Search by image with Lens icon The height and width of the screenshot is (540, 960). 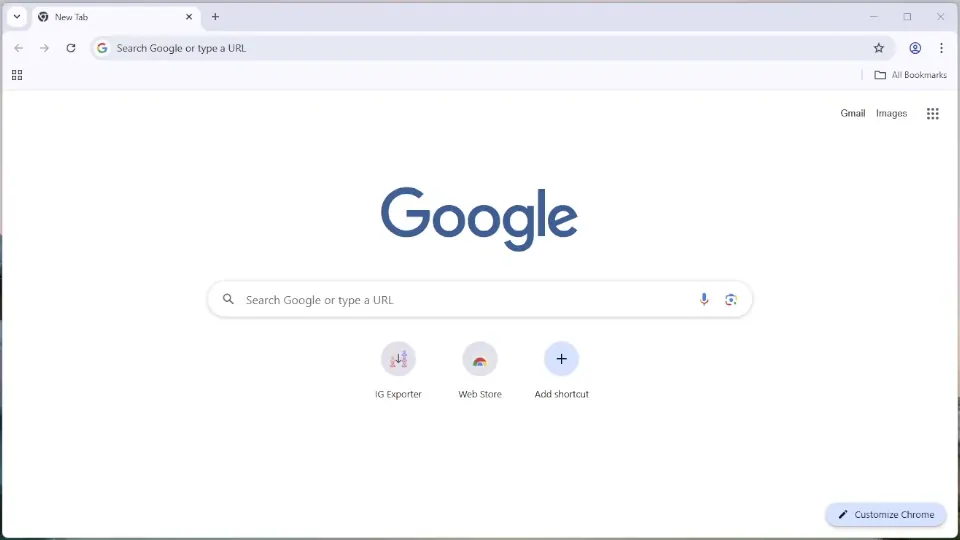point(730,299)
